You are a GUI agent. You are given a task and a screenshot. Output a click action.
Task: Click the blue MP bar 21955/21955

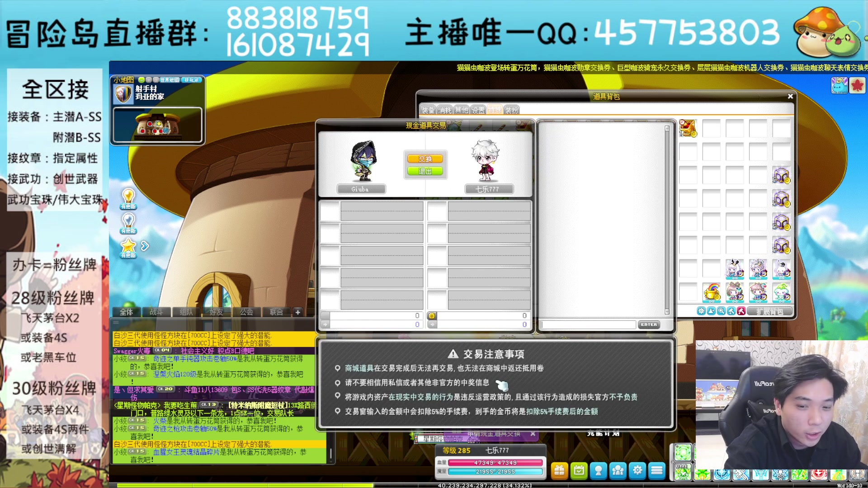pyautogui.click(x=495, y=471)
